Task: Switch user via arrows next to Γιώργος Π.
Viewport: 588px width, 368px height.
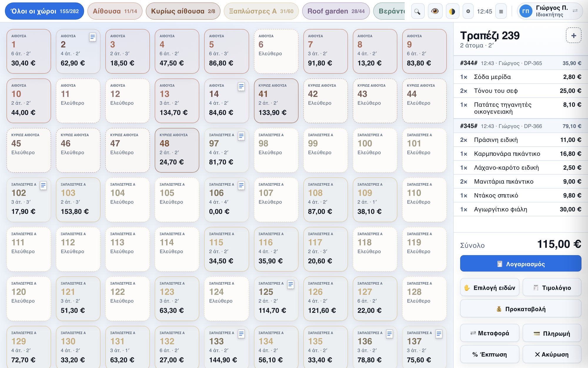Action: click(575, 11)
